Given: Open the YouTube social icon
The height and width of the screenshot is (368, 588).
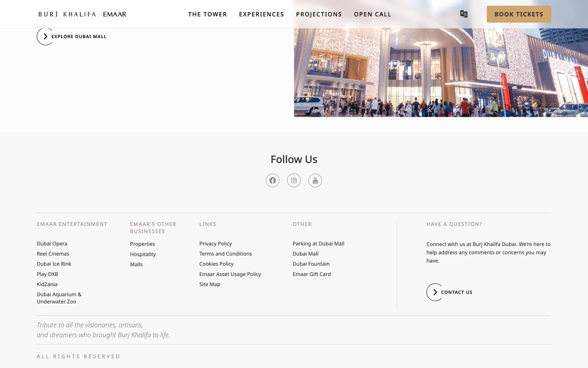Looking at the screenshot, I should 315,180.
